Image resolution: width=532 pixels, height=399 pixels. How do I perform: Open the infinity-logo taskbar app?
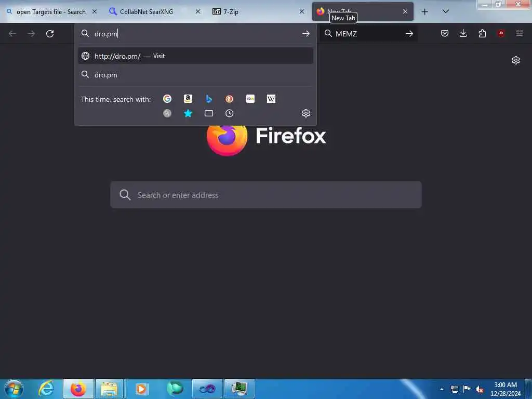(207, 389)
